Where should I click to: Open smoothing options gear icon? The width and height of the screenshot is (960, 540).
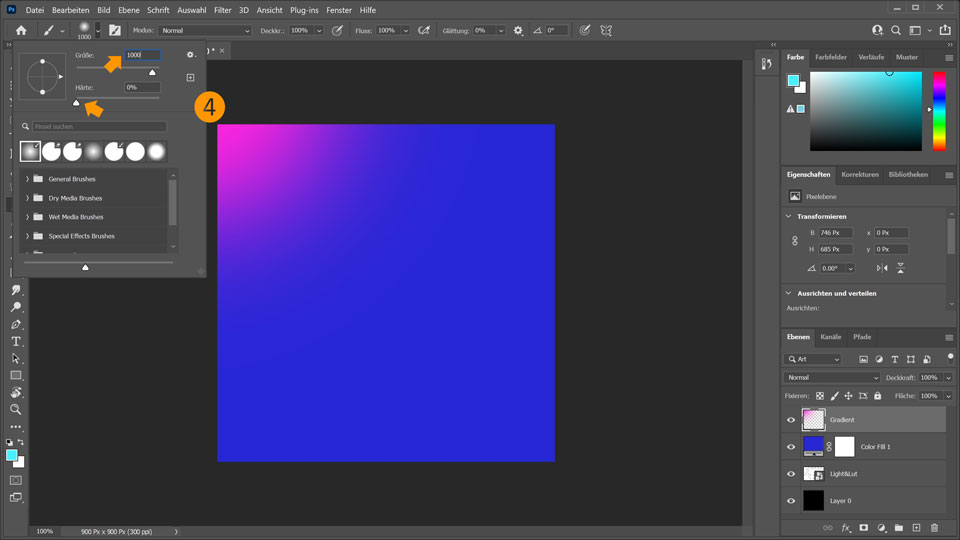click(518, 30)
